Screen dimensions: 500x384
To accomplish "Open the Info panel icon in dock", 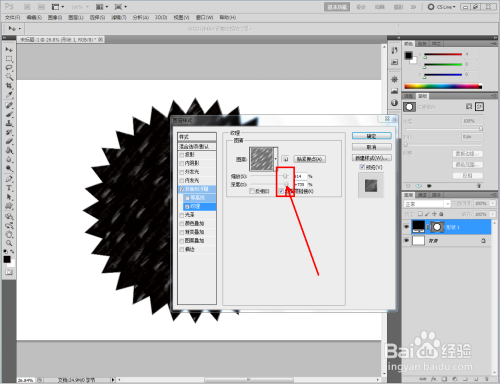I will click(x=394, y=103).
